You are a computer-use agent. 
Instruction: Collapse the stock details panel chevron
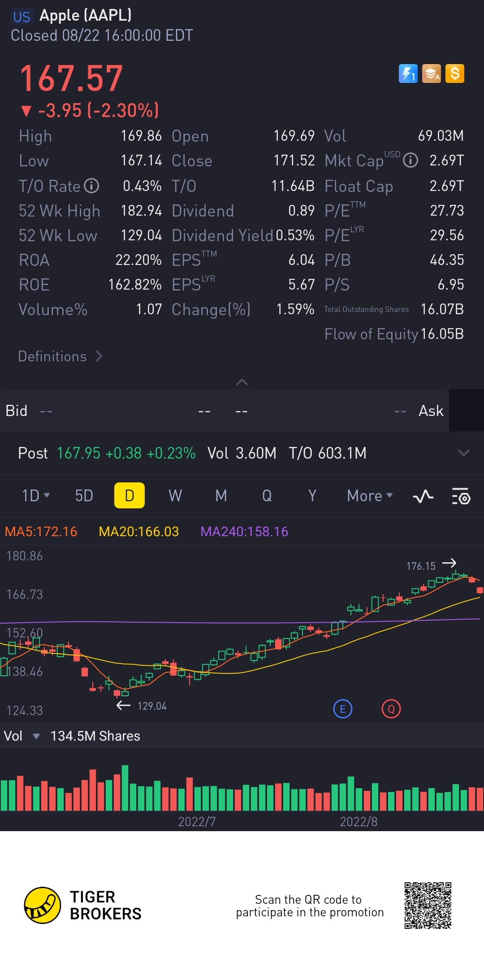coord(242,382)
